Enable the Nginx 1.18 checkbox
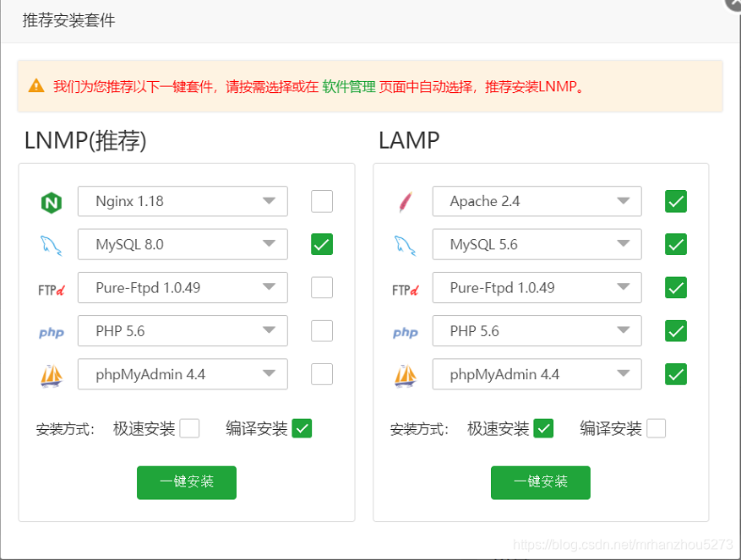 click(322, 201)
